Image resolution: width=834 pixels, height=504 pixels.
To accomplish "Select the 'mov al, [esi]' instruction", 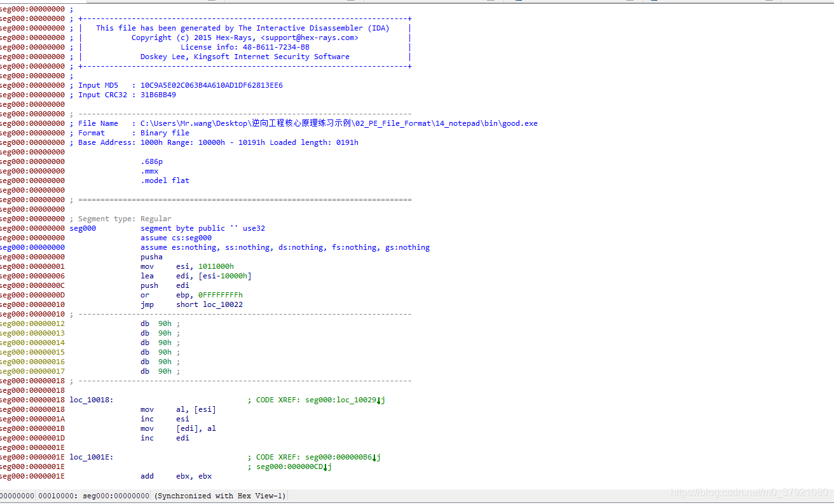I will [x=178, y=409].
